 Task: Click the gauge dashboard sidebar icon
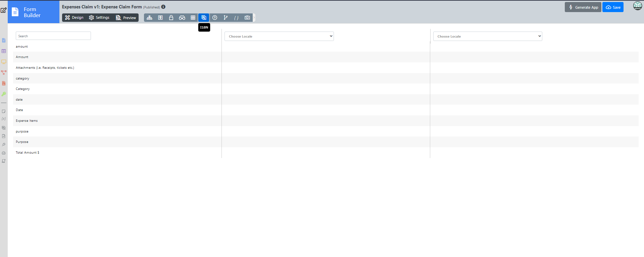point(4,153)
